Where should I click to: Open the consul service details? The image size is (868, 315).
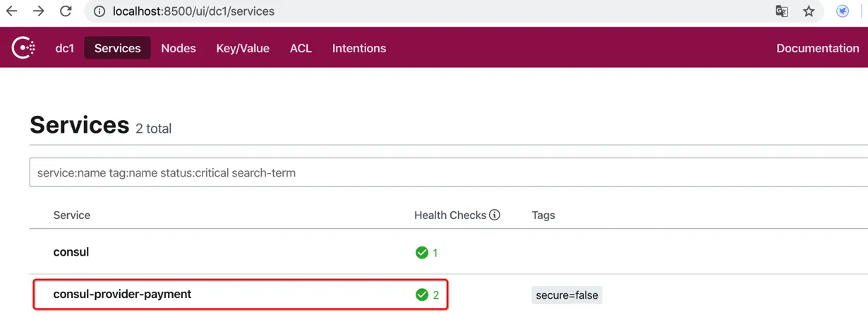point(71,252)
